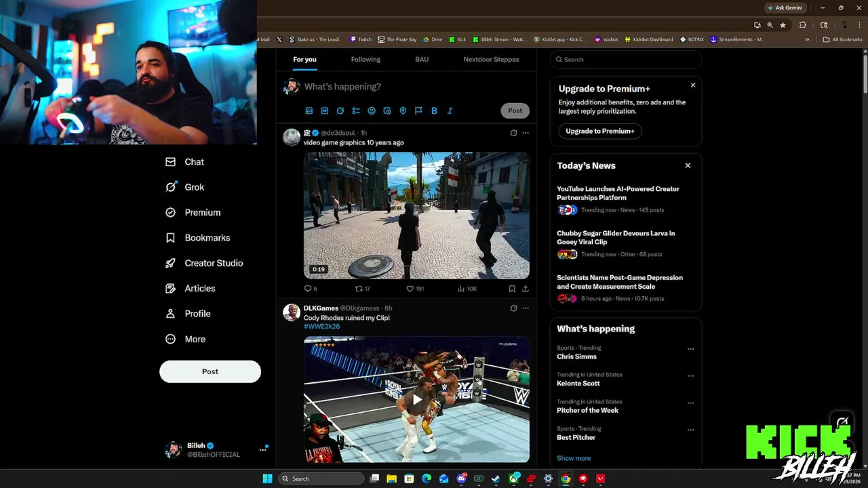Like the video game graphics post

pyautogui.click(x=415, y=289)
